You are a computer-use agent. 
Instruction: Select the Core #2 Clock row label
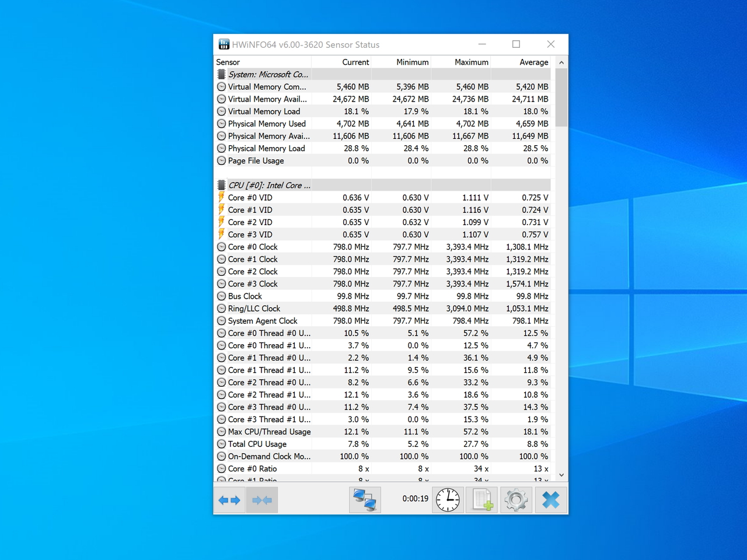(253, 271)
